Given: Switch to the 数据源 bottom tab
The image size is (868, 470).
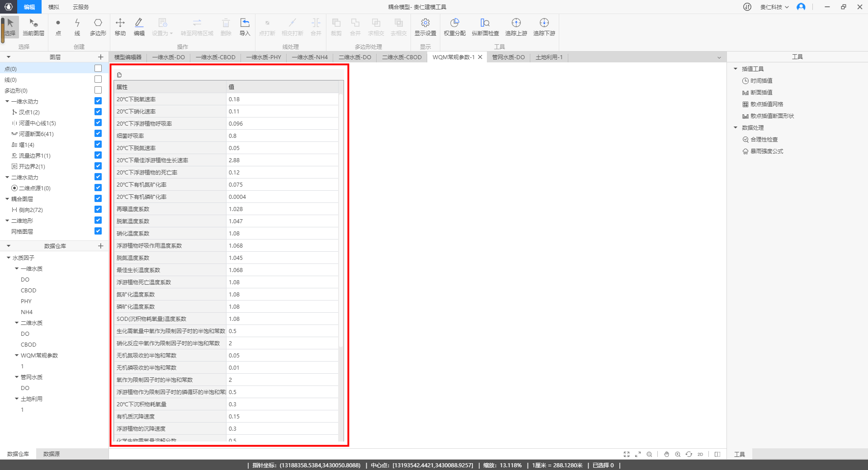Looking at the screenshot, I should click(x=52, y=454).
